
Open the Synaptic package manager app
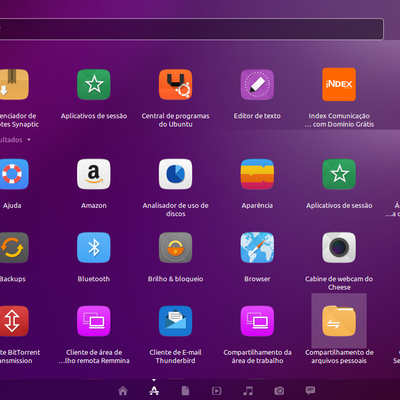pyautogui.click(x=13, y=85)
